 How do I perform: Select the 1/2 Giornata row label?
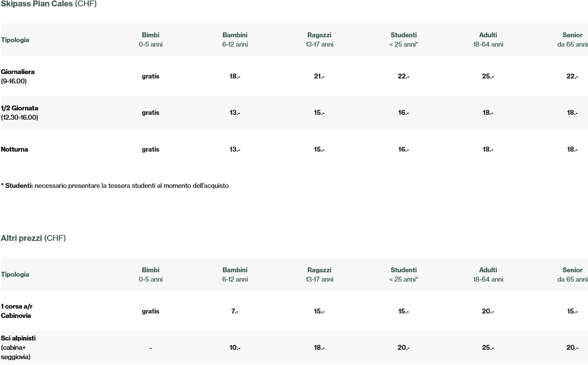tap(20, 113)
